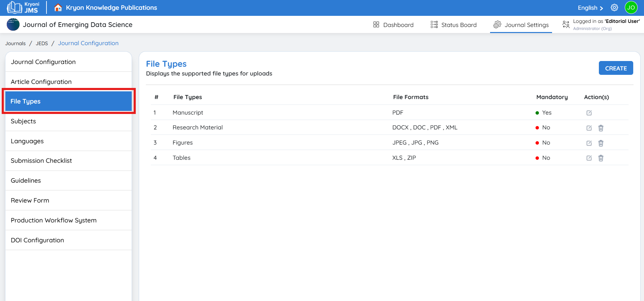Click the edit icon for Manuscript row
Image resolution: width=644 pixels, height=301 pixels.
point(589,113)
